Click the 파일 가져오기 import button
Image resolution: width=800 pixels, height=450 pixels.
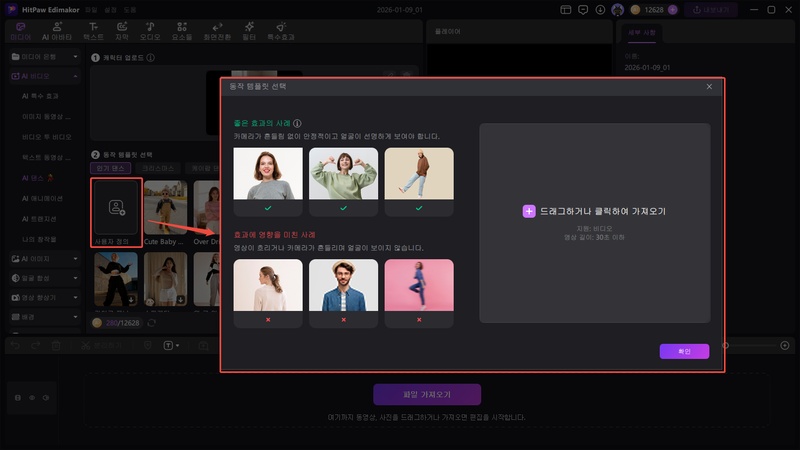pyautogui.click(x=427, y=394)
